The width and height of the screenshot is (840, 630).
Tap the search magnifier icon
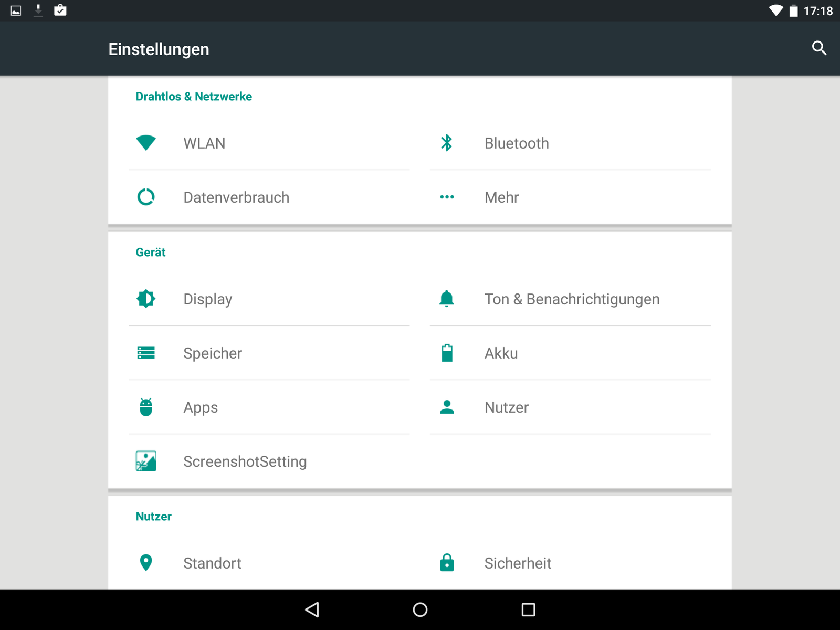click(x=819, y=48)
